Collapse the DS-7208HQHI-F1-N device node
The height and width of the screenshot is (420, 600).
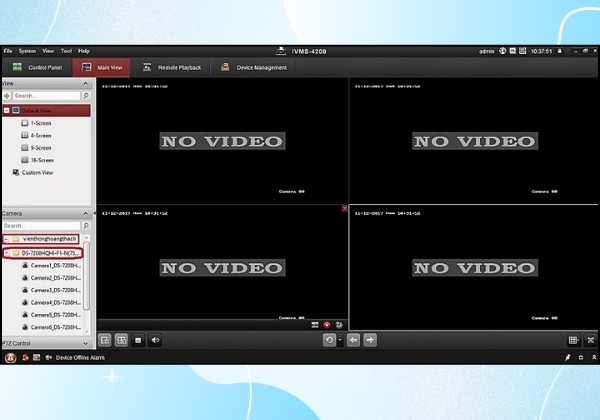coord(7,253)
